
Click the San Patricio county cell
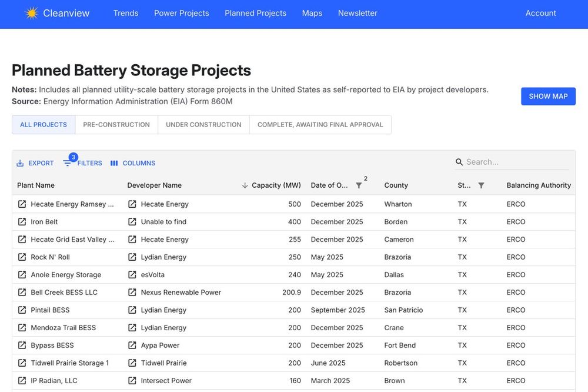pos(403,310)
